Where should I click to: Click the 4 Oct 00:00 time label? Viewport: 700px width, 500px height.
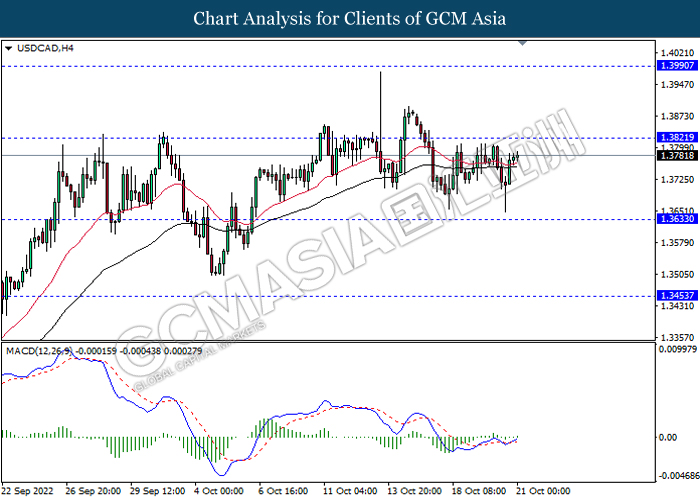219,491
